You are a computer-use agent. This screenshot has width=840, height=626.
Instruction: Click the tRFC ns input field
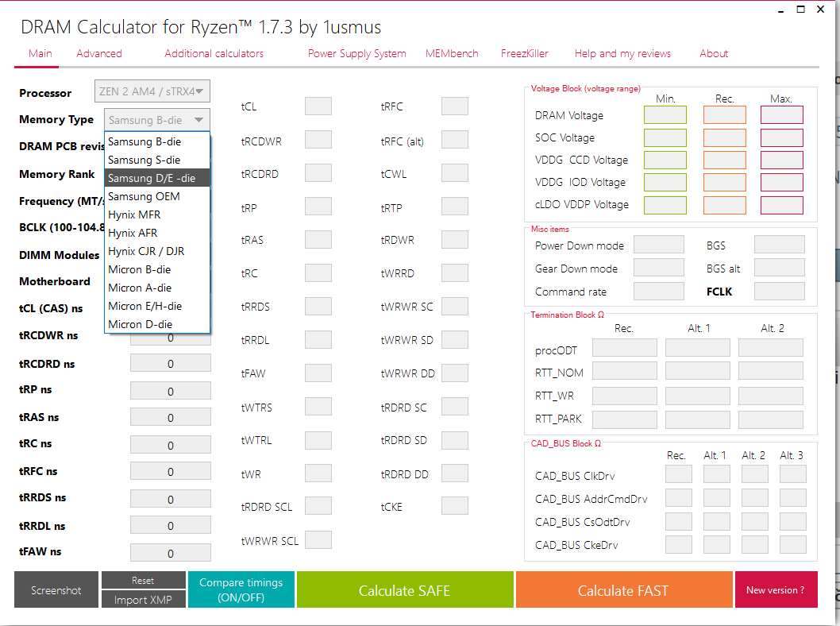[171, 472]
